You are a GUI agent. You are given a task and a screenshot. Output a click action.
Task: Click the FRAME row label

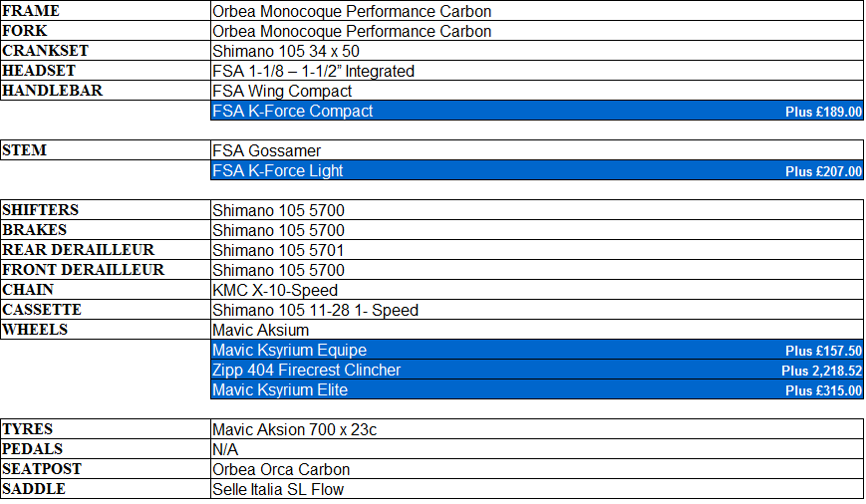pyautogui.click(x=31, y=11)
